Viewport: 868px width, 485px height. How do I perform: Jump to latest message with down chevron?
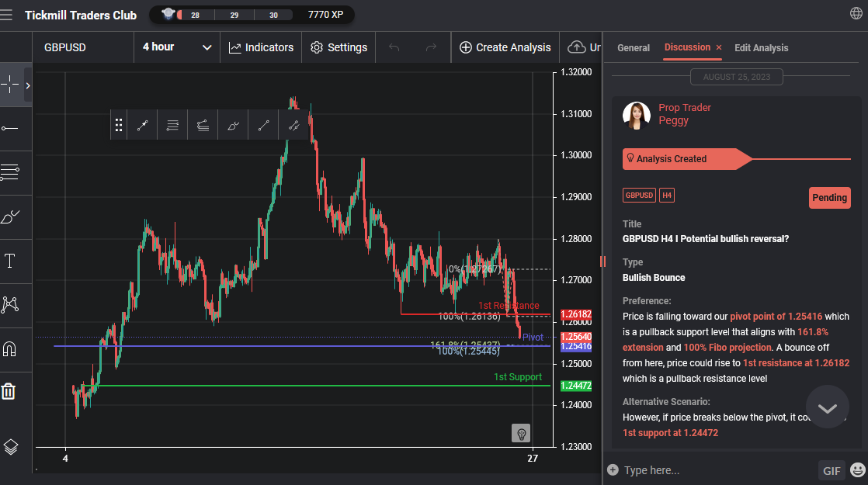[827, 407]
